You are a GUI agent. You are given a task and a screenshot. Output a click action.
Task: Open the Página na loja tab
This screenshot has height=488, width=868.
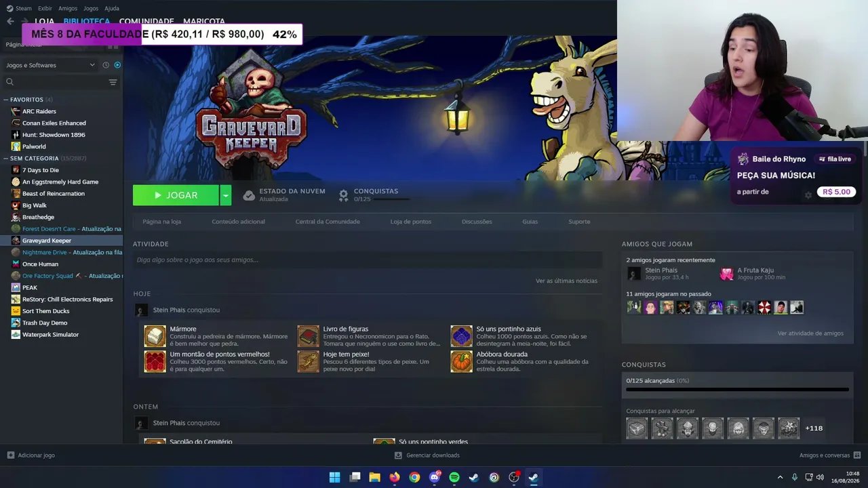(161, 222)
